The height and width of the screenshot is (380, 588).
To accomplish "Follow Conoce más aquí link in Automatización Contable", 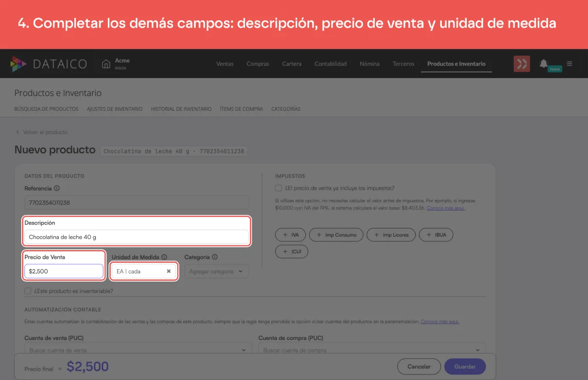I will click(440, 322).
